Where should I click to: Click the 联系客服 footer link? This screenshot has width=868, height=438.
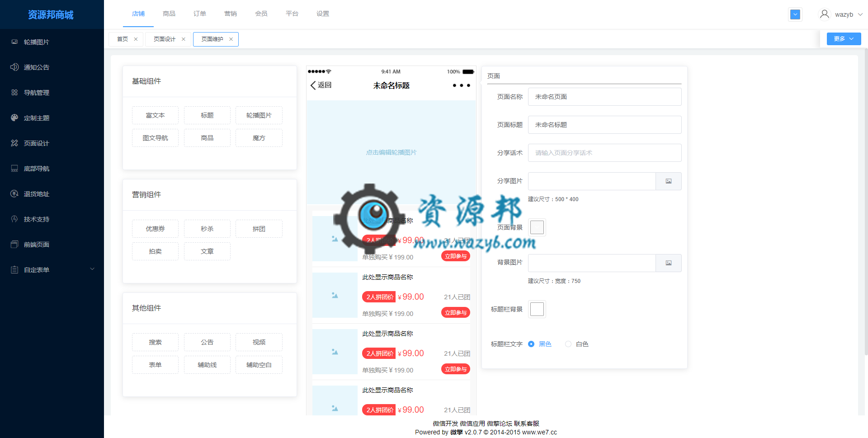click(527, 424)
